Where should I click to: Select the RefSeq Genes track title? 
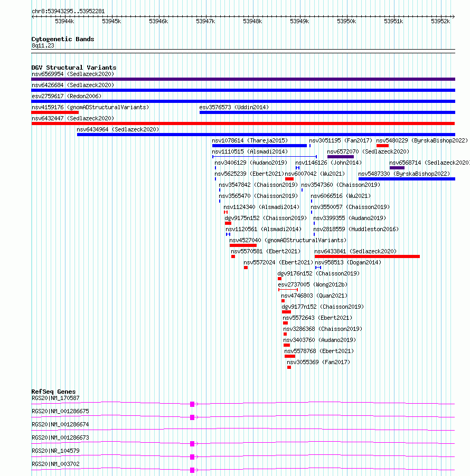[x=53, y=392]
